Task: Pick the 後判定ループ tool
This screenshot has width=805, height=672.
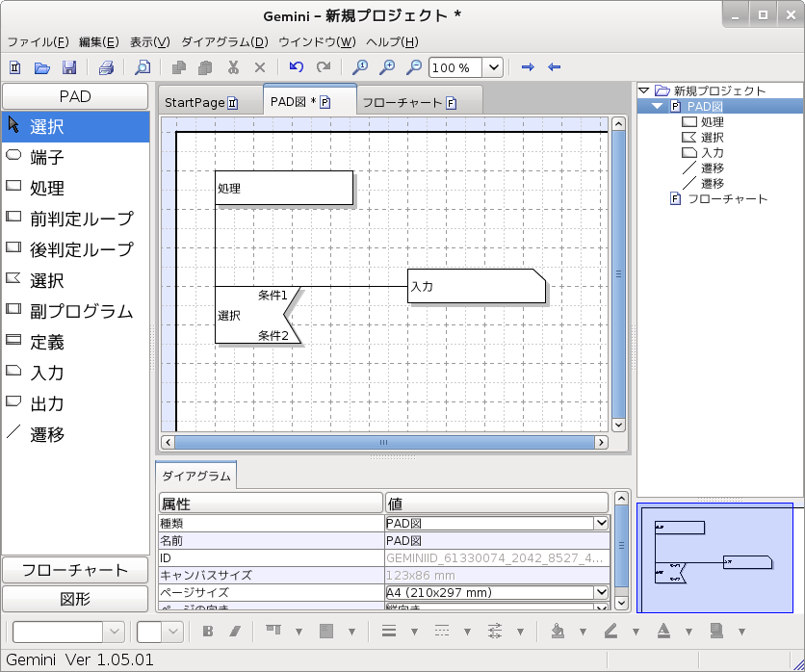Action: point(75,249)
